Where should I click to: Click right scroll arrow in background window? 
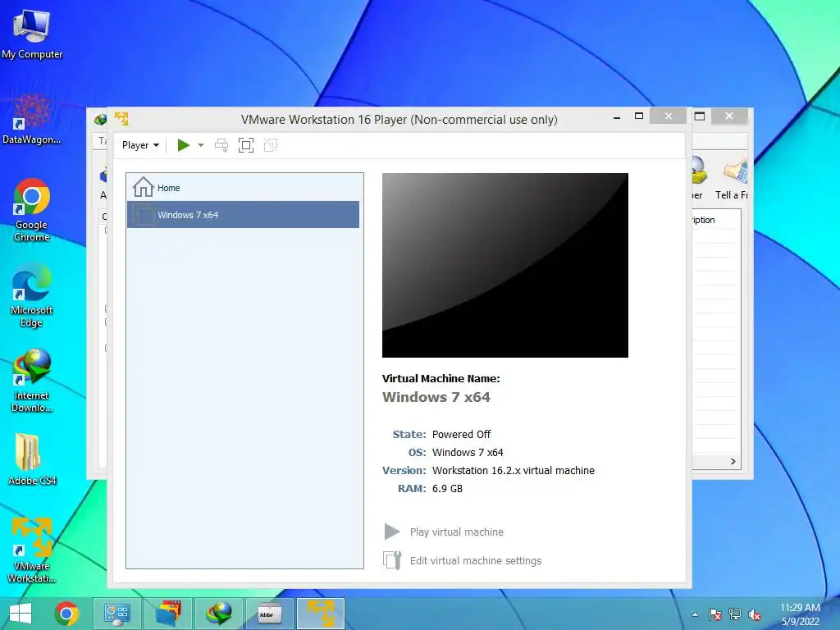[x=733, y=461]
